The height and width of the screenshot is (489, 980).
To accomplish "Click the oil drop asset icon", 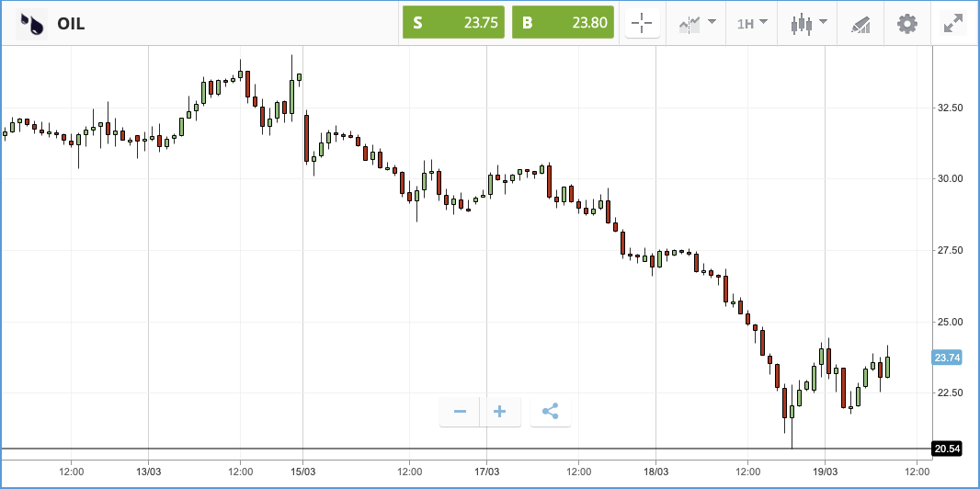I will pos(31,24).
